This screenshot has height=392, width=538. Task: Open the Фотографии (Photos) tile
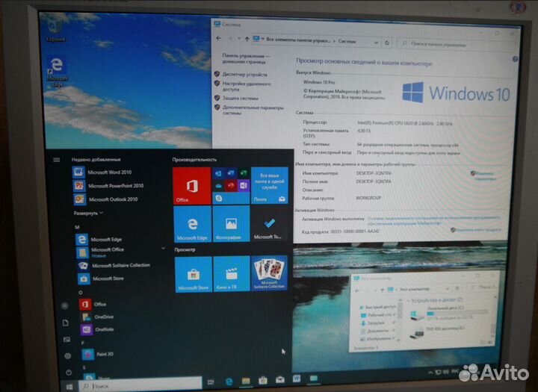point(231,224)
